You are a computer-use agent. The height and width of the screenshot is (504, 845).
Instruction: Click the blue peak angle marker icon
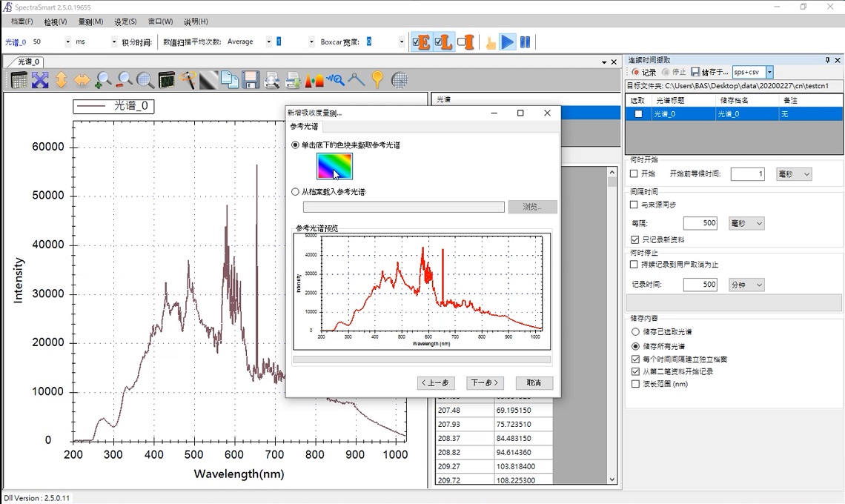pyautogui.click(x=357, y=80)
